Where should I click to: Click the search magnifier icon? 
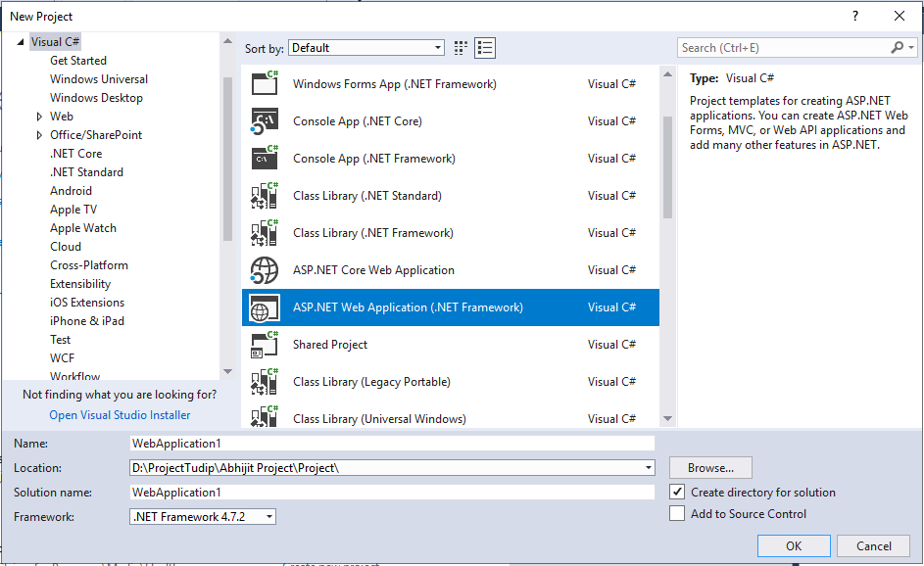pos(899,47)
